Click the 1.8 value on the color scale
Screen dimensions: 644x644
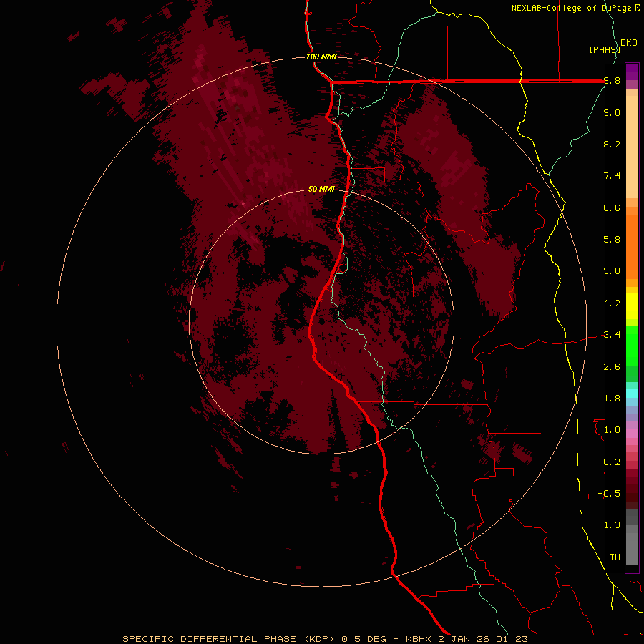(x=612, y=399)
